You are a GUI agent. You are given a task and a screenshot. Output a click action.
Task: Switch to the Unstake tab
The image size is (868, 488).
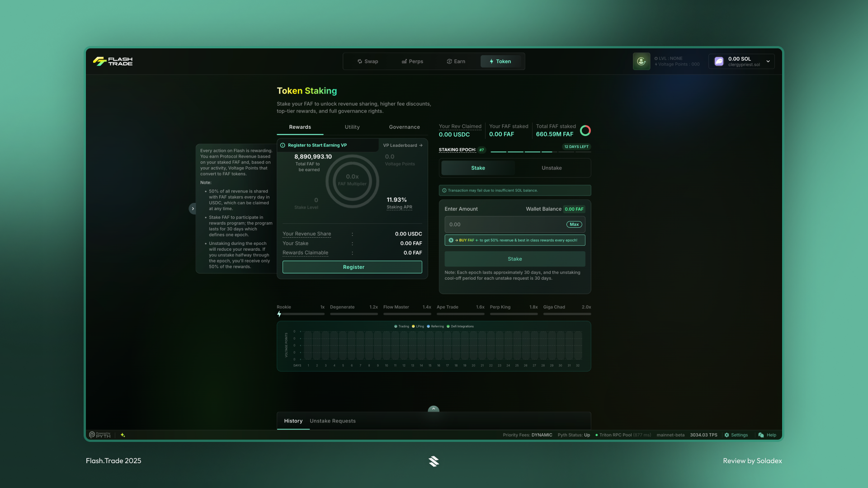tap(551, 168)
